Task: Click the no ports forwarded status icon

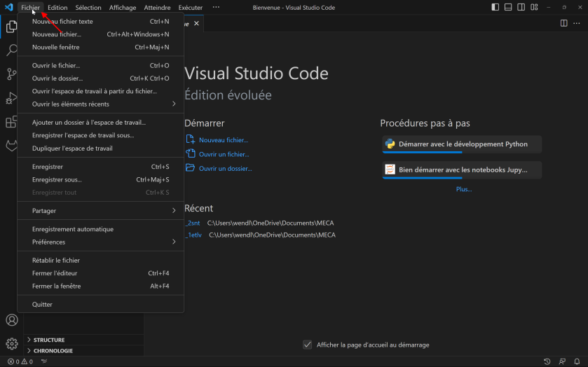Action: pyautogui.click(x=44, y=361)
